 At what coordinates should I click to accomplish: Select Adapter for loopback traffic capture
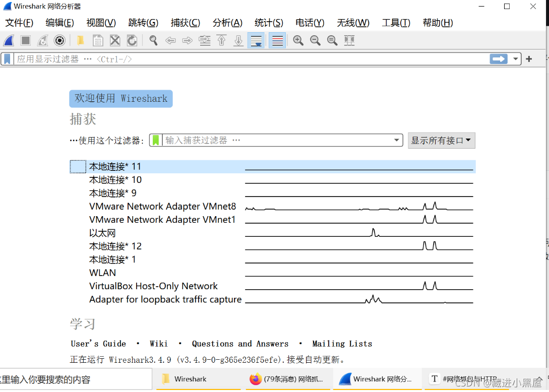click(273, 300)
